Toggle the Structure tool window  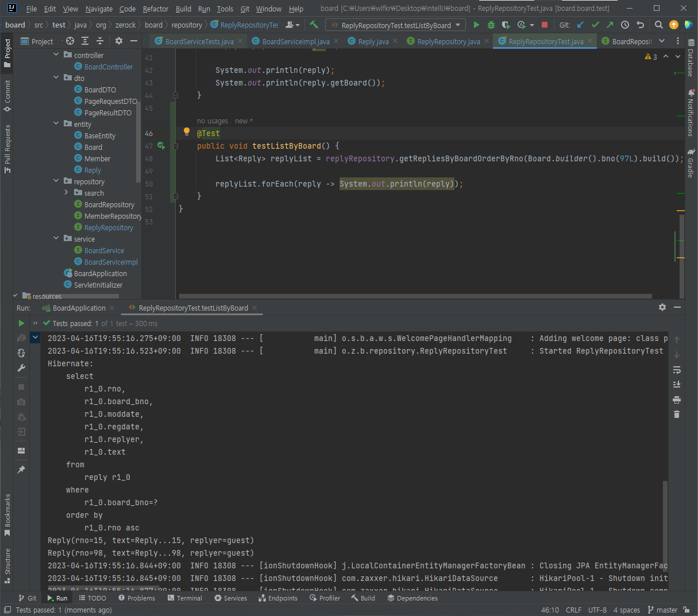click(7, 566)
